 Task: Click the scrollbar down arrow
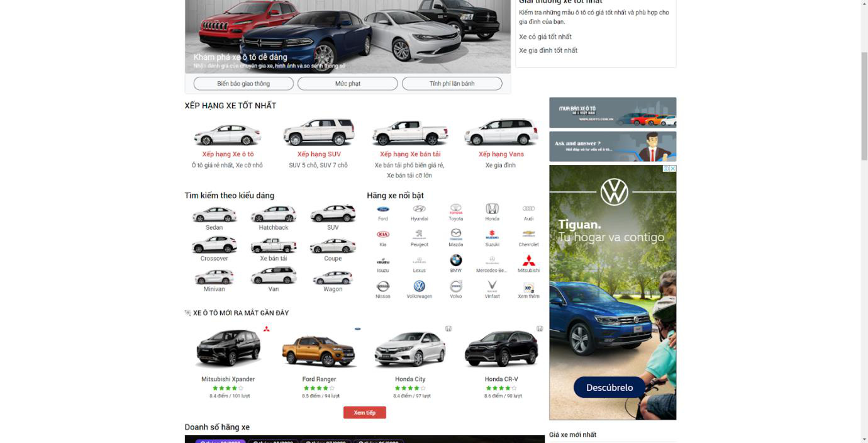coord(864,439)
